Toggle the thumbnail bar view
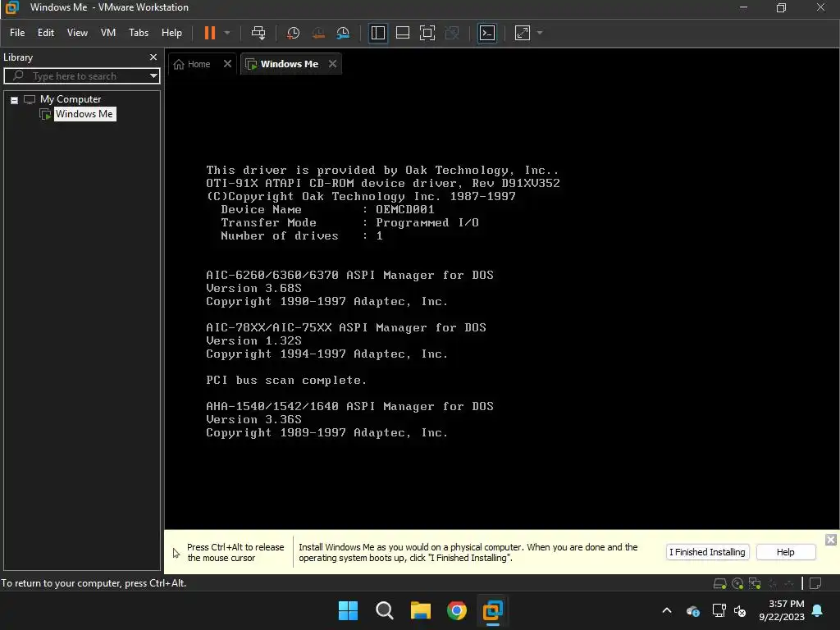 point(402,33)
